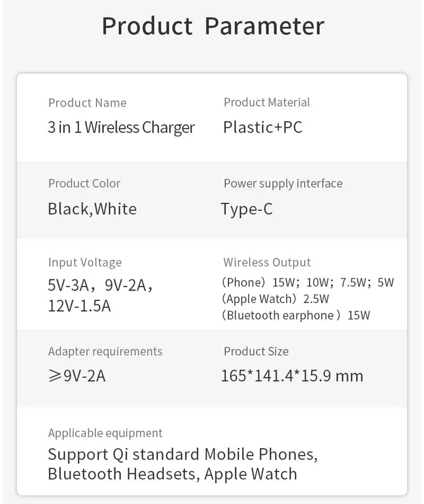
Task: Click the 5V-3A, 9V-2A voltage line
Action: [100, 285]
